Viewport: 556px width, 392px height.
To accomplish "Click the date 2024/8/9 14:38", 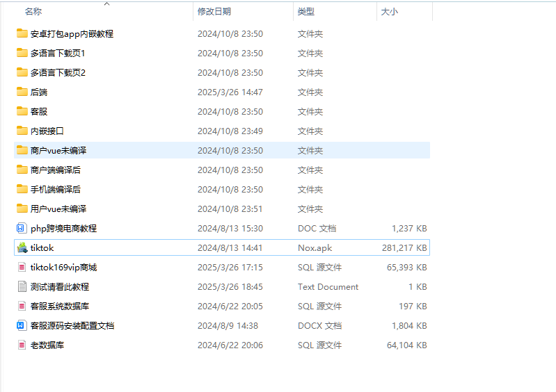I will (x=228, y=326).
